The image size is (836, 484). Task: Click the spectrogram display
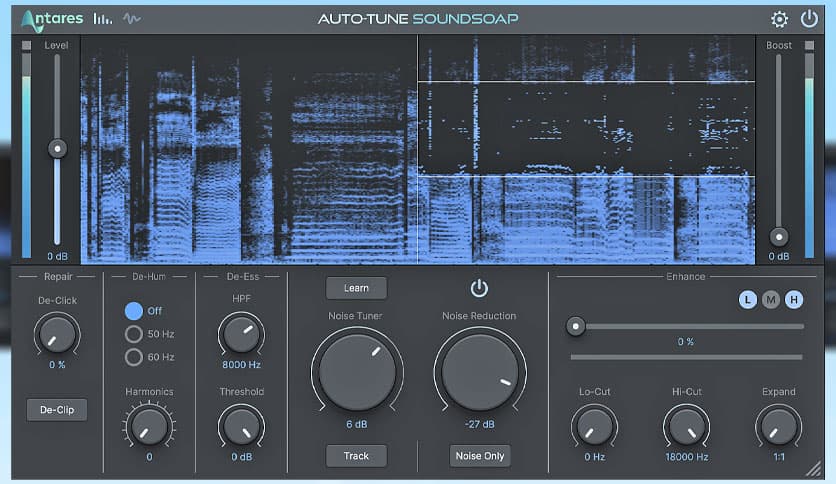[x=417, y=149]
